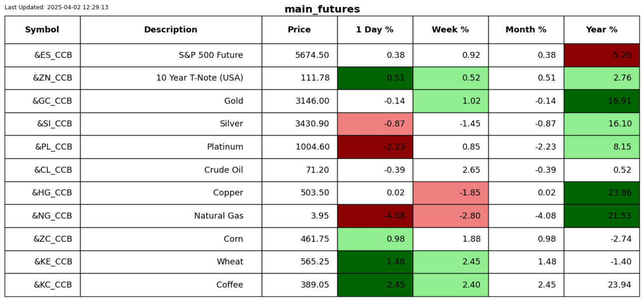Select the Year % column header
The image size is (644, 301).
(602, 30)
